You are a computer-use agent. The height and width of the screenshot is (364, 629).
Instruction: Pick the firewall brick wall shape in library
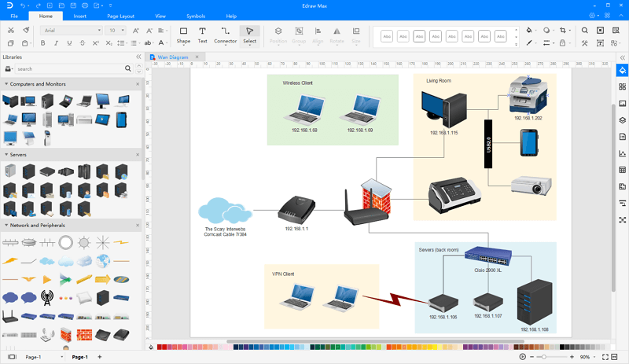click(x=84, y=334)
